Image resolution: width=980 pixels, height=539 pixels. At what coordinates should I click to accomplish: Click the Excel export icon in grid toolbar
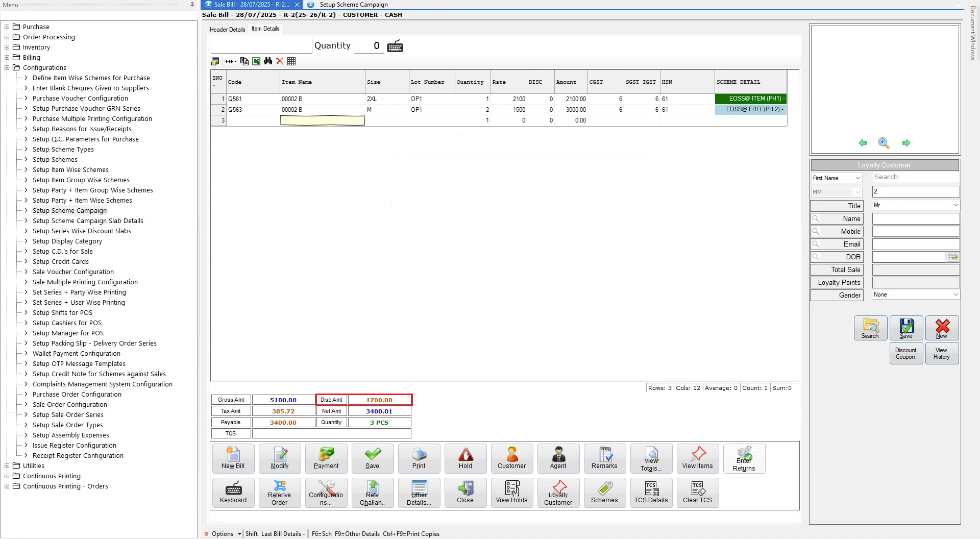tap(256, 61)
